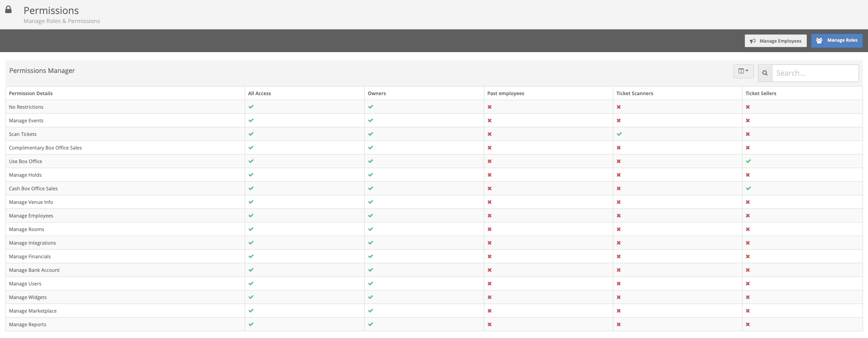The height and width of the screenshot is (338, 868).
Task: Select the Complimentary Box Office Sales label
Action: pyautogui.click(x=45, y=148)
